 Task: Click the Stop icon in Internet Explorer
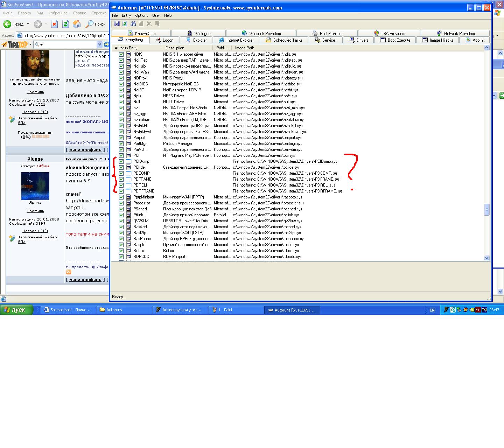pos(54,24)
